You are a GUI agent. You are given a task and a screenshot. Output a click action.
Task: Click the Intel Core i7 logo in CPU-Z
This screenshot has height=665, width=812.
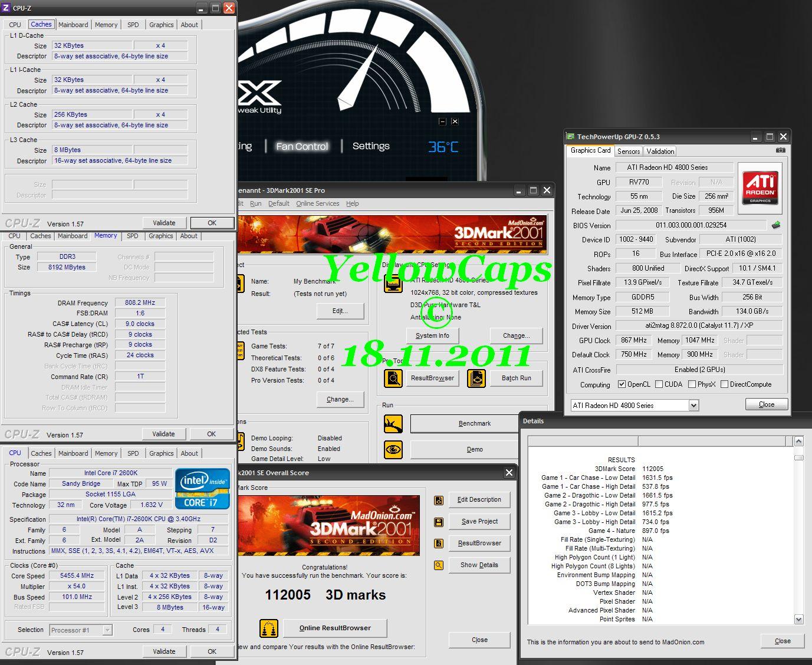tap(202, 488)
